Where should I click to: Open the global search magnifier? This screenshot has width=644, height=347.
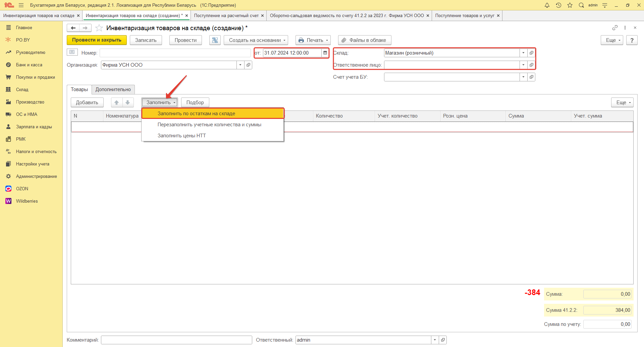[581, 5]
